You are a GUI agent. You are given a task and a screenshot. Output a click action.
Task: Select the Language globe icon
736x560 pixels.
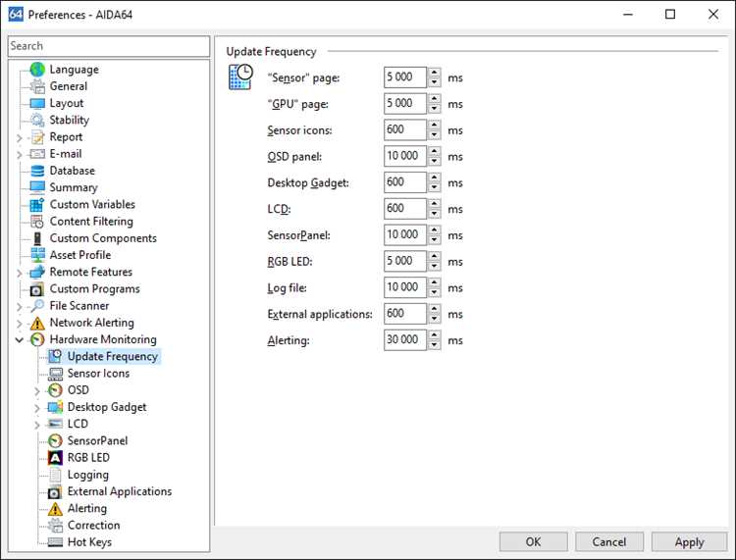pyautogui.click(x=37, y=70)
